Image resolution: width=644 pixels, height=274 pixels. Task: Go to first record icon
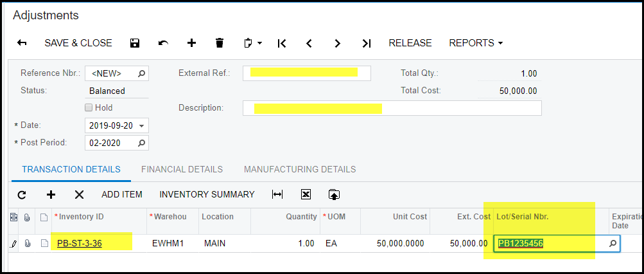281,43
